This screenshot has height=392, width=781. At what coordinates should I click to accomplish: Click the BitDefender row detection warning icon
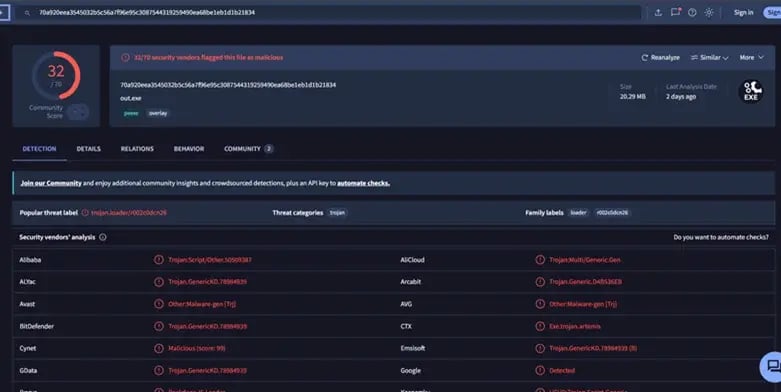(x=158, y=326)
